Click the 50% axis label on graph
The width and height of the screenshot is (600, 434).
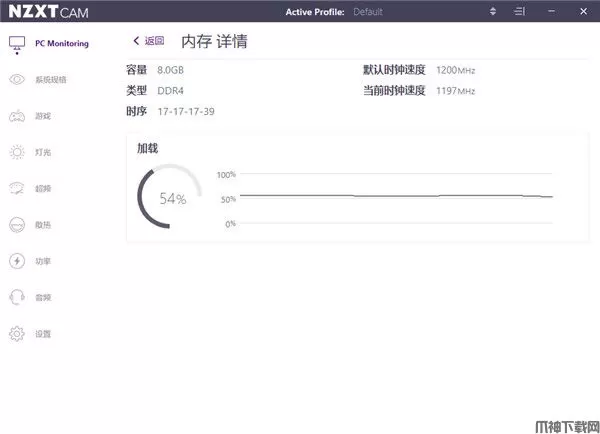228,199
